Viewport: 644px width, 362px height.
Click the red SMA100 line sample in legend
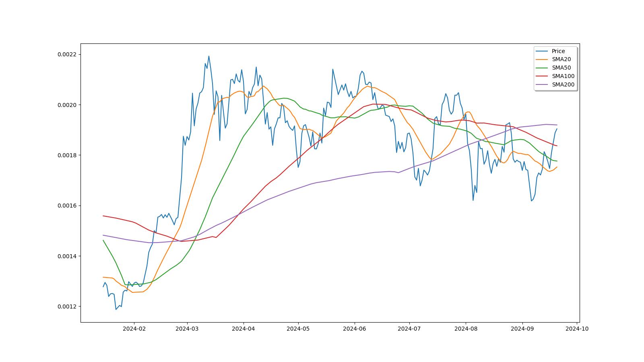coord(542,76)
